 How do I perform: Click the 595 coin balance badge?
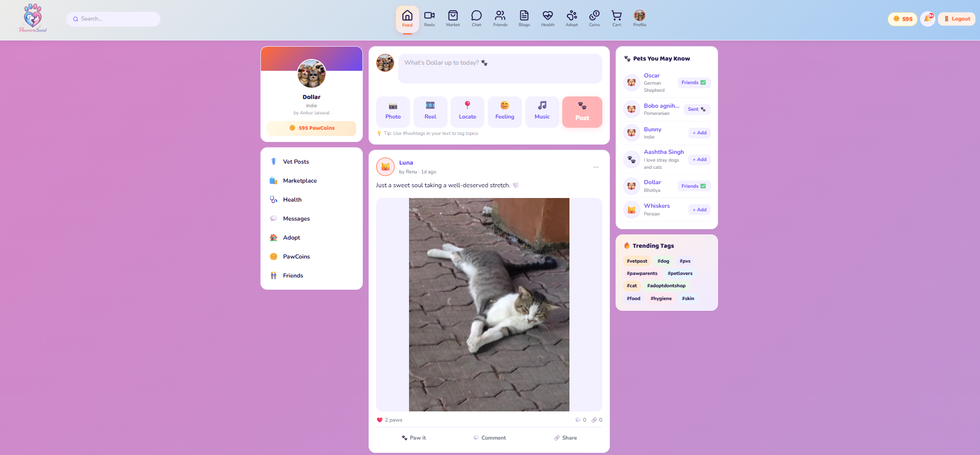point(903,19)
